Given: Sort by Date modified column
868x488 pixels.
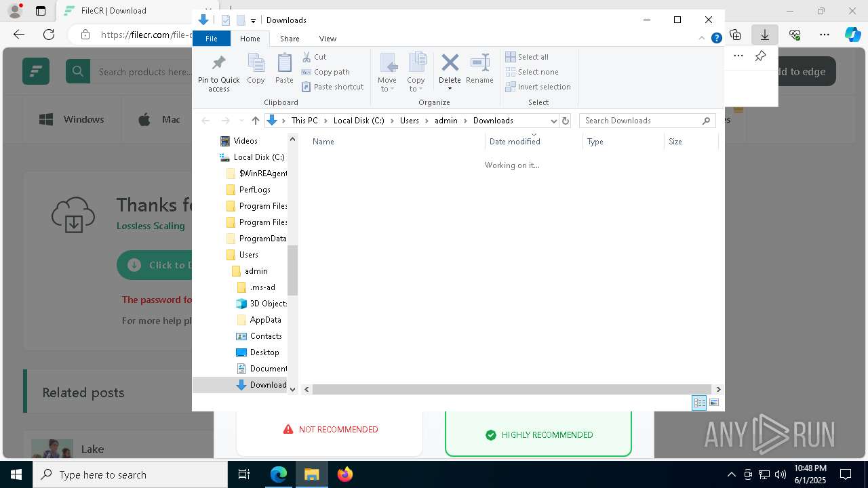Looking at the screenshot, I should point(534,142).
